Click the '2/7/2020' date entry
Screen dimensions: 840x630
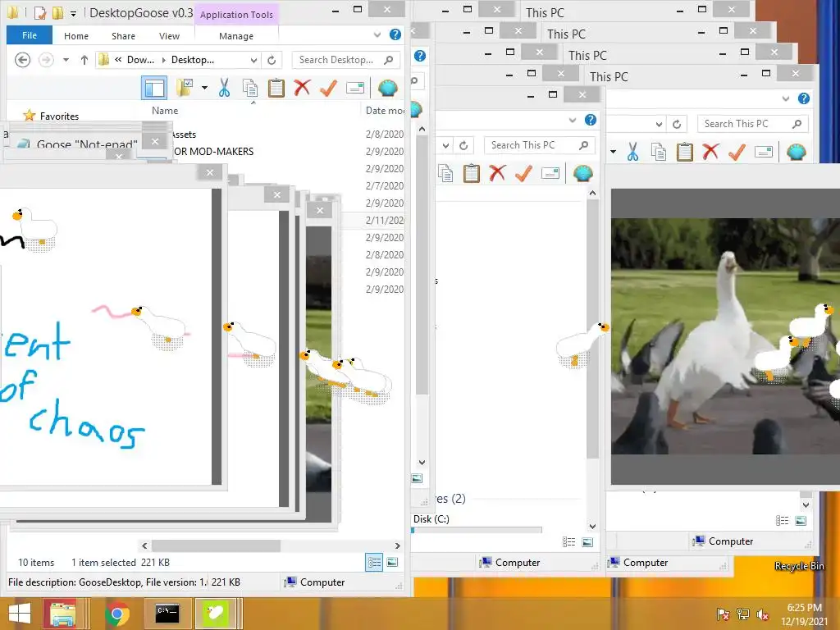pos(384,186)
